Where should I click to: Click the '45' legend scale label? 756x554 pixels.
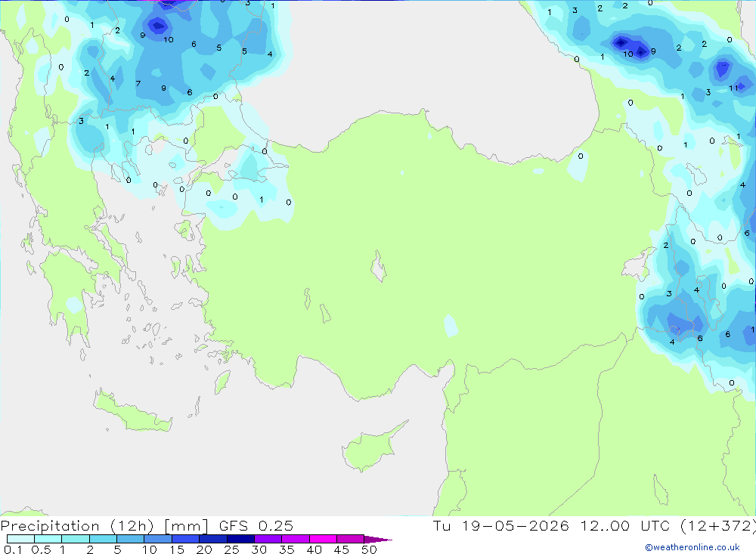click(342, 549)
